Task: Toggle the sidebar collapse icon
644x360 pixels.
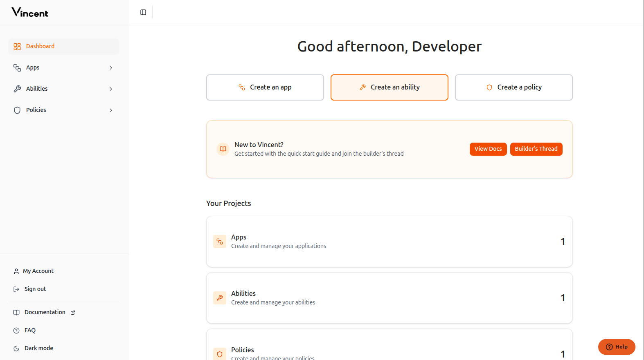Action: tap(143, 12)
